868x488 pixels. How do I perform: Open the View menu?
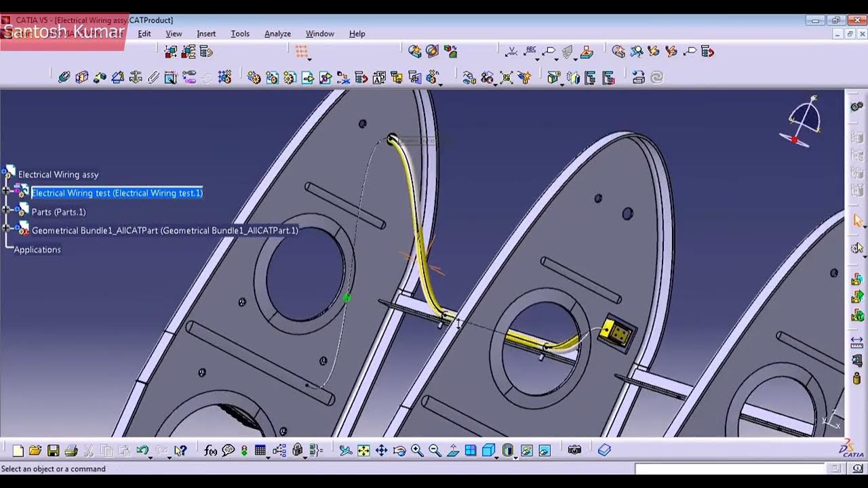point(174,34)
